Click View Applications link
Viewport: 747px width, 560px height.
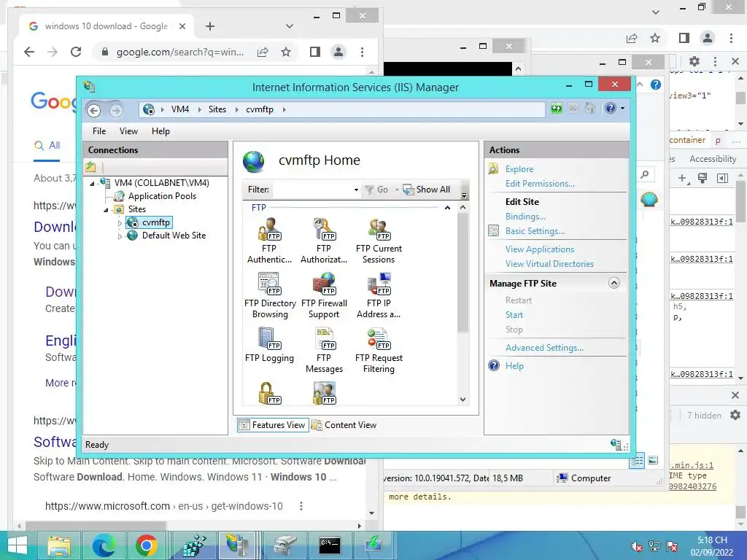click(540, 249)
